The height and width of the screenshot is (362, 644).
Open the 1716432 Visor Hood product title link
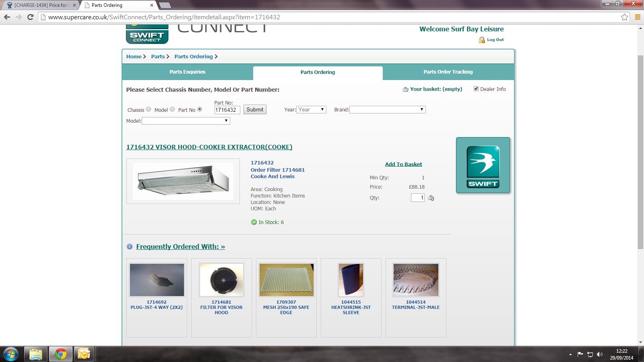pyautogui.click(x=209, y=147)
